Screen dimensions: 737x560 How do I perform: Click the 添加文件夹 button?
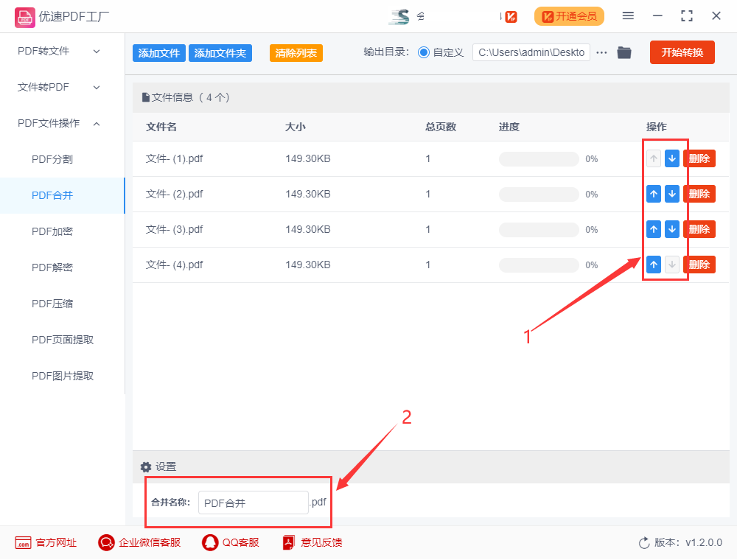tap(220, 53)
